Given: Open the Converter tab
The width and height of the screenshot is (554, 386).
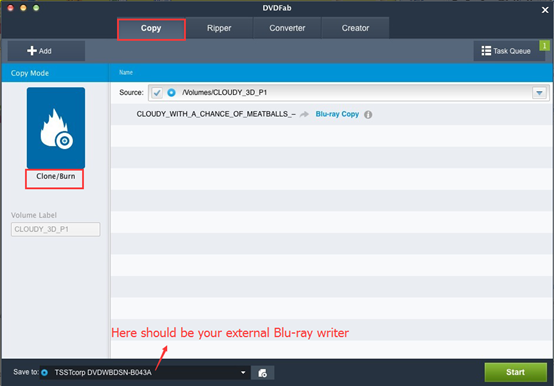Looking at the screenshot, I should (287, 28).
